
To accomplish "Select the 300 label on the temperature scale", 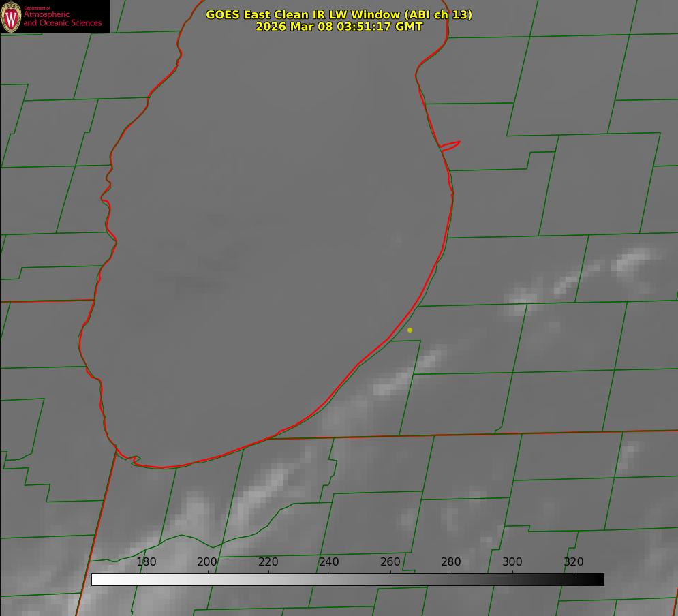I will click(x=512, y=562).
